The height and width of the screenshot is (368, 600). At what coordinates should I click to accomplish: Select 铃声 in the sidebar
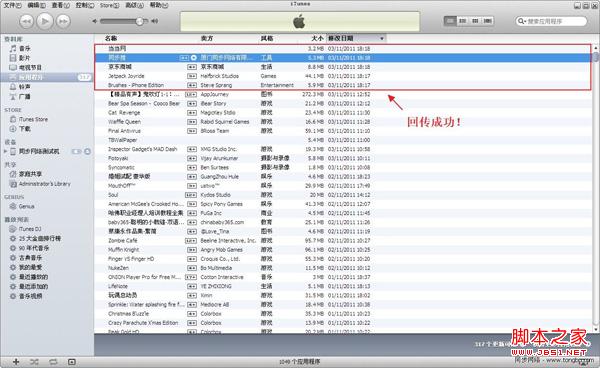(24, 87)
